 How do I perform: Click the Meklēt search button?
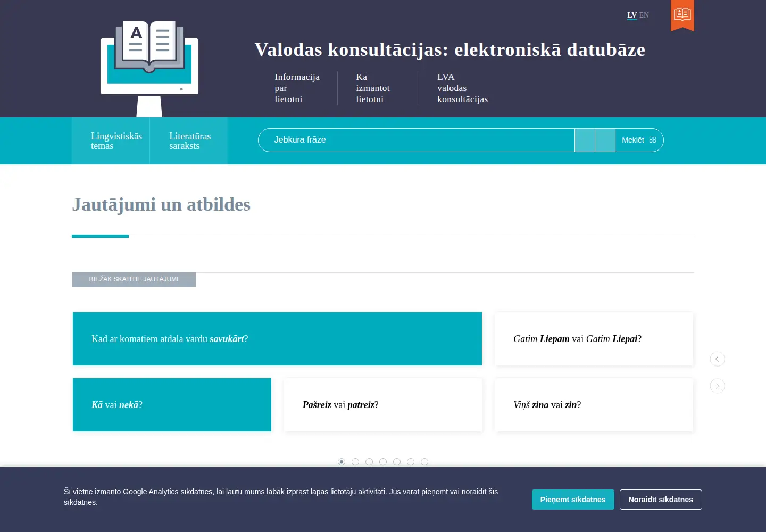click(x=639, y=140)
